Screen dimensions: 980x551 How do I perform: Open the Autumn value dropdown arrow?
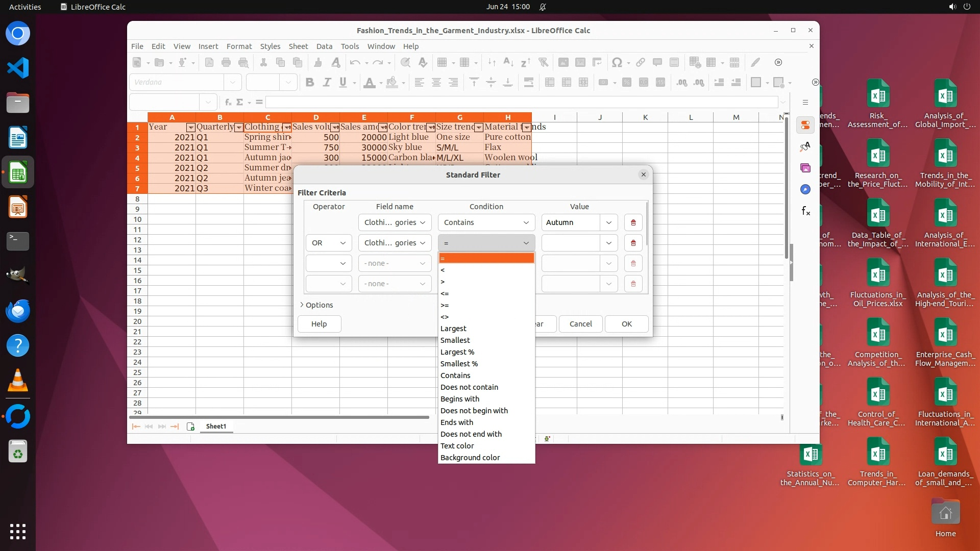point(608,222)
